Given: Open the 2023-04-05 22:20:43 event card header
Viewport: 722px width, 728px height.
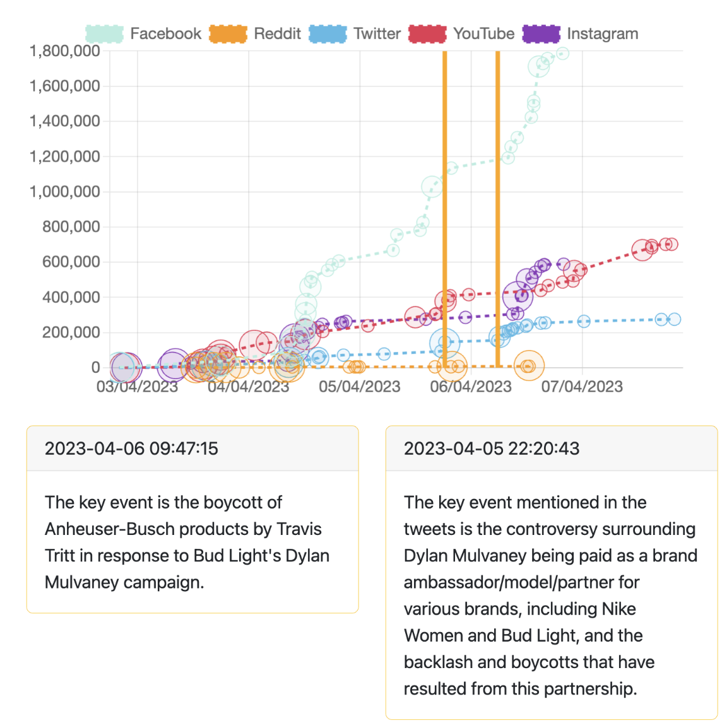Looking at the screenshot, I should [551, 449].
